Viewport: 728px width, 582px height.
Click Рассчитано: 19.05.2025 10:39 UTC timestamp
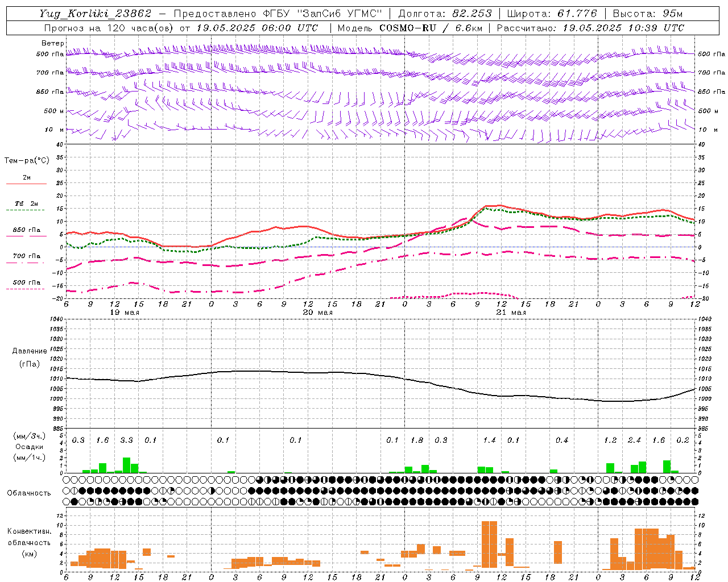point(590,28)
